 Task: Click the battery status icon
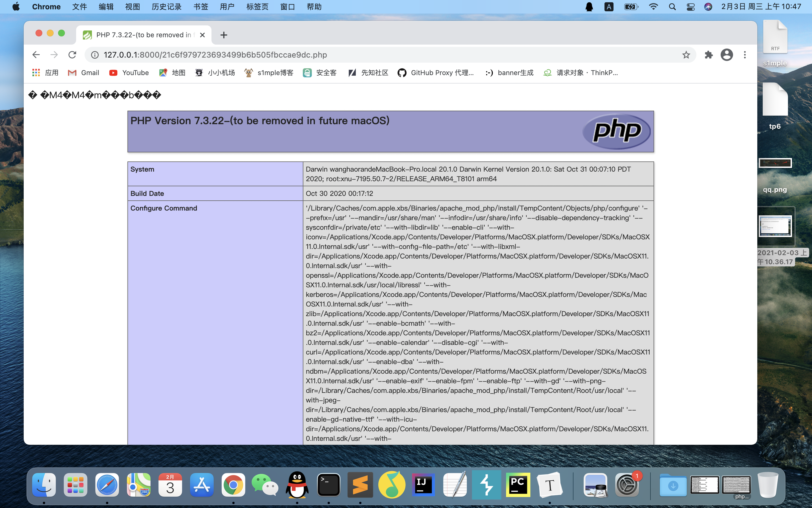click(631, 7)
